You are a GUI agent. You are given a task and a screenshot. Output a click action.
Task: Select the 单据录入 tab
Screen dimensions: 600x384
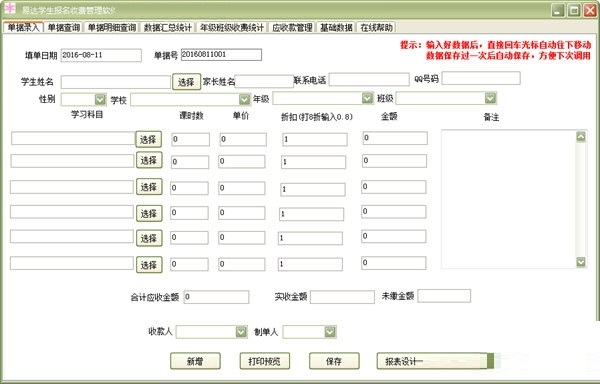23,28
